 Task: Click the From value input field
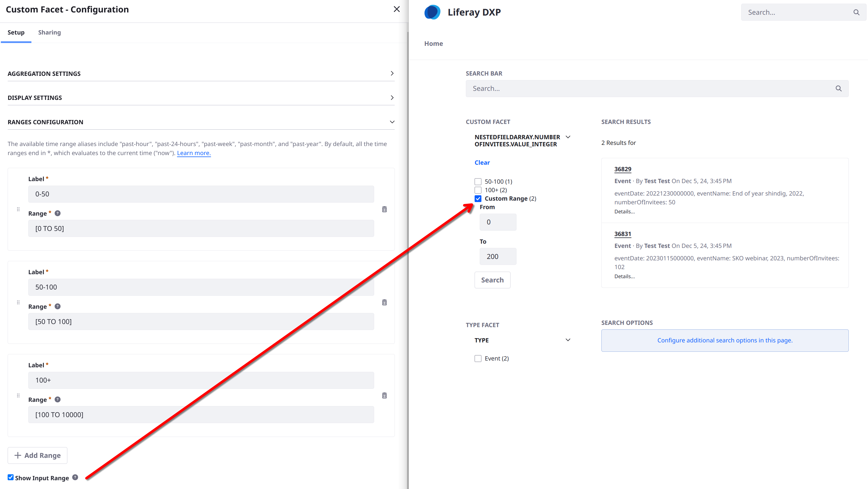(497, 222)
